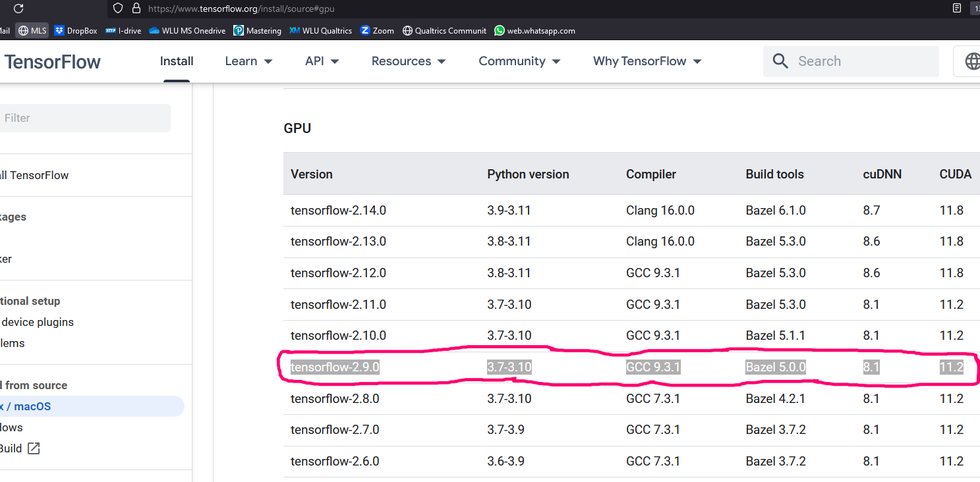Open the WLU Qualtrics bookmark
The height and width of the screenshot is (482, 980).
pos(321,30)
